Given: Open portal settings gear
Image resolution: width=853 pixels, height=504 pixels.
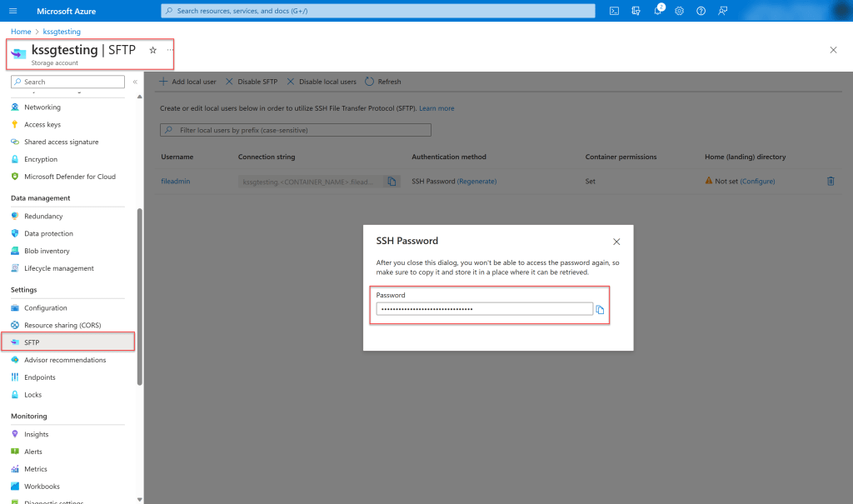Looking at the screenshot, I should point(680,11).
